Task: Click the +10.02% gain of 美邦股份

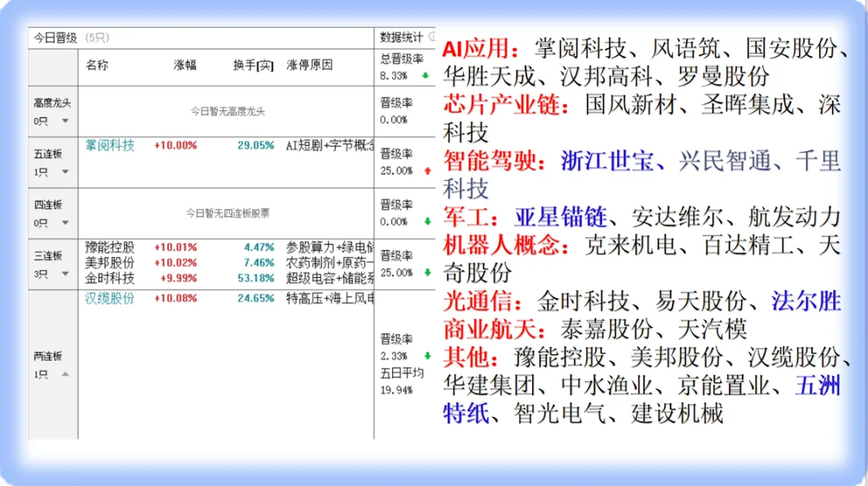Action: point(175,263)
